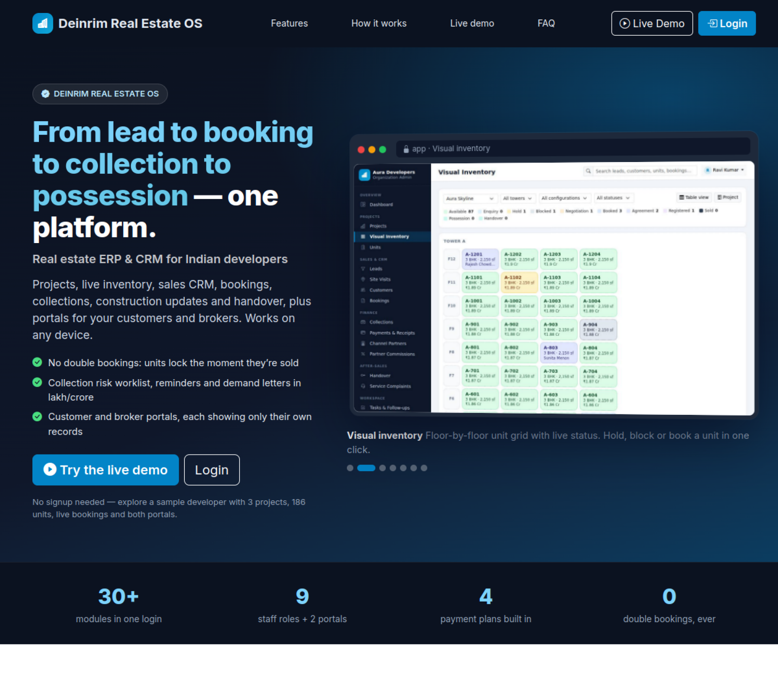
Task: Click the Dashboard icon in the preview sidebar
Action: (x=363, y=205)
